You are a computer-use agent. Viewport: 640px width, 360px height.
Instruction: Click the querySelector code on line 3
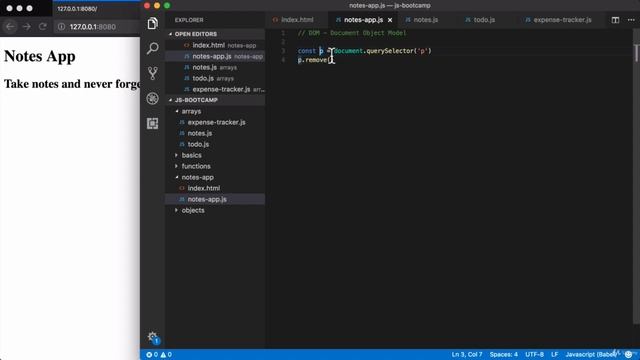(390, 51)
